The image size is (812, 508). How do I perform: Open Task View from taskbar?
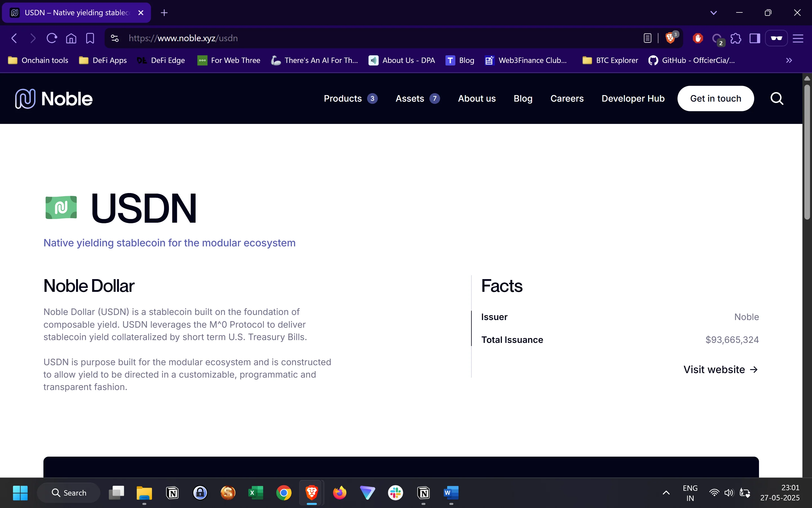coord(116,493)
